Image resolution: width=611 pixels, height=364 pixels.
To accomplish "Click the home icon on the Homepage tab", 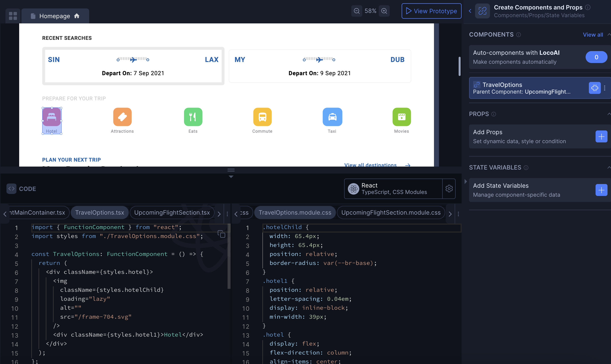I will tap(77, 16).
